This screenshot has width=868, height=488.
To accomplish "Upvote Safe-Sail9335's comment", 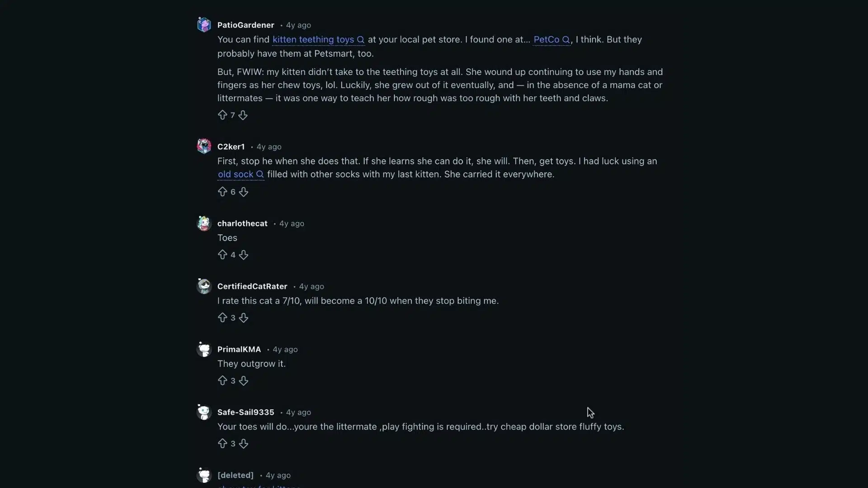I will tap(222, 444).
